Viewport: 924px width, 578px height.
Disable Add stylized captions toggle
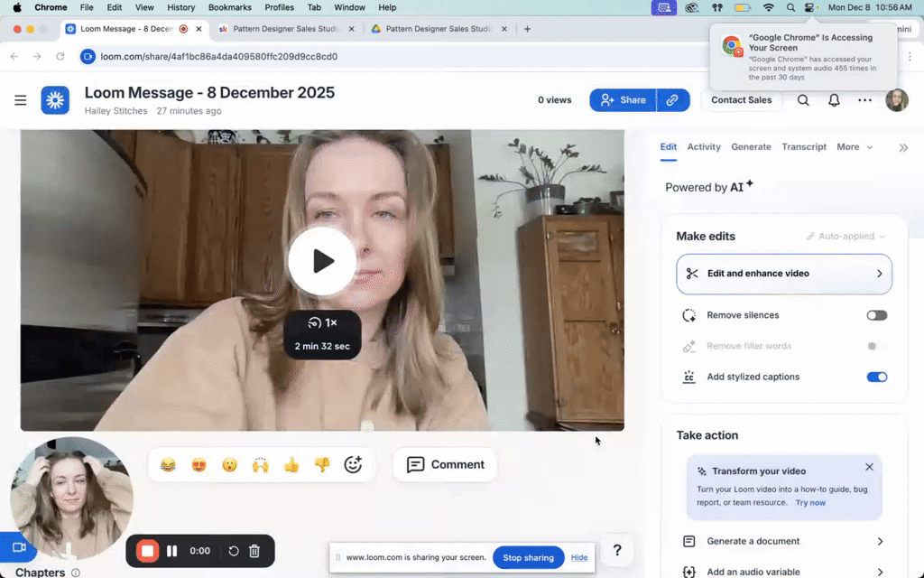[877, 377]
